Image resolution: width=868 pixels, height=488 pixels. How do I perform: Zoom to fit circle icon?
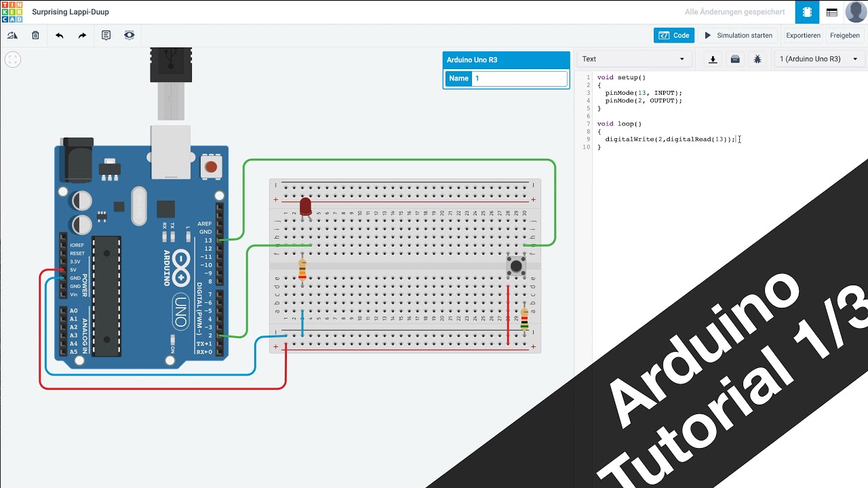click(12, 60)
